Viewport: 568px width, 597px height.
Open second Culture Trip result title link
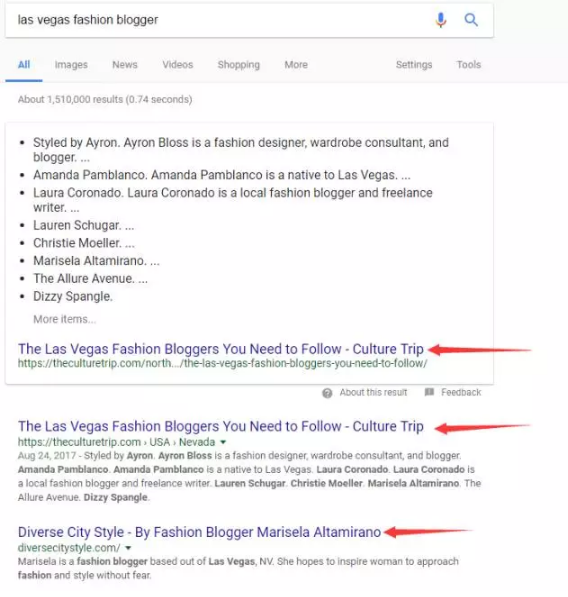point(221,426)
